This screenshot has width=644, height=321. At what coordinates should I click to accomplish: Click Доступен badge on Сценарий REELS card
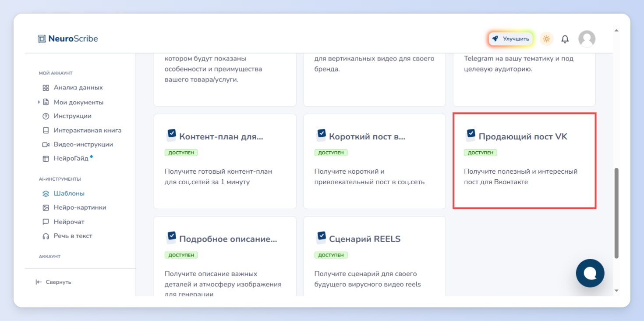(331, 255)
